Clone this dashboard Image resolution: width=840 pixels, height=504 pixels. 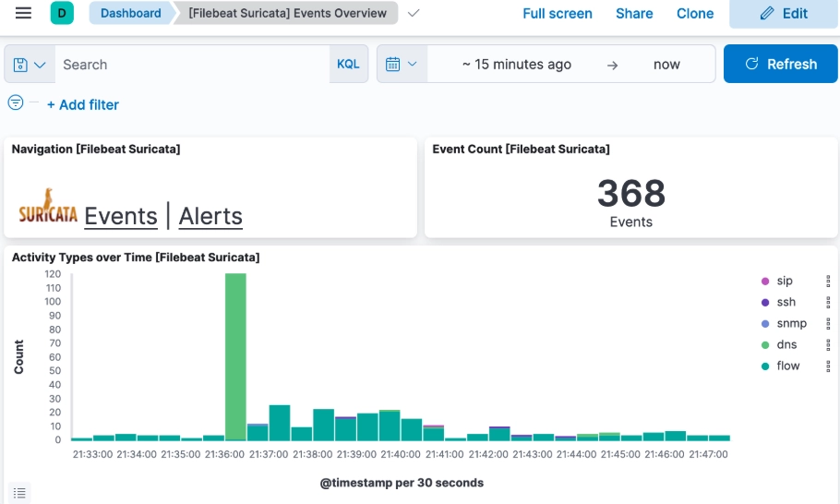click(695, 14)
